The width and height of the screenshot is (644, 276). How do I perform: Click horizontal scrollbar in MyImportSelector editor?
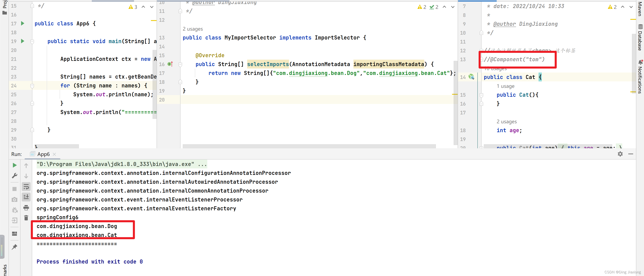[x=309, y=146]
